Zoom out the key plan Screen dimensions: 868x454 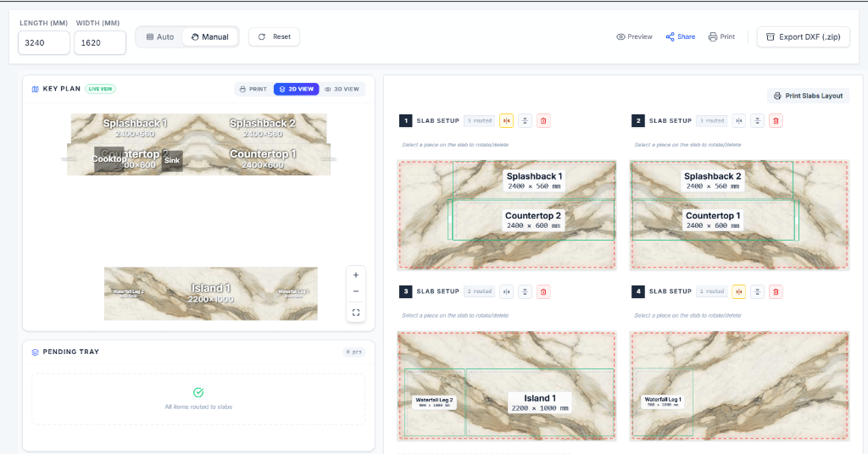356,291
